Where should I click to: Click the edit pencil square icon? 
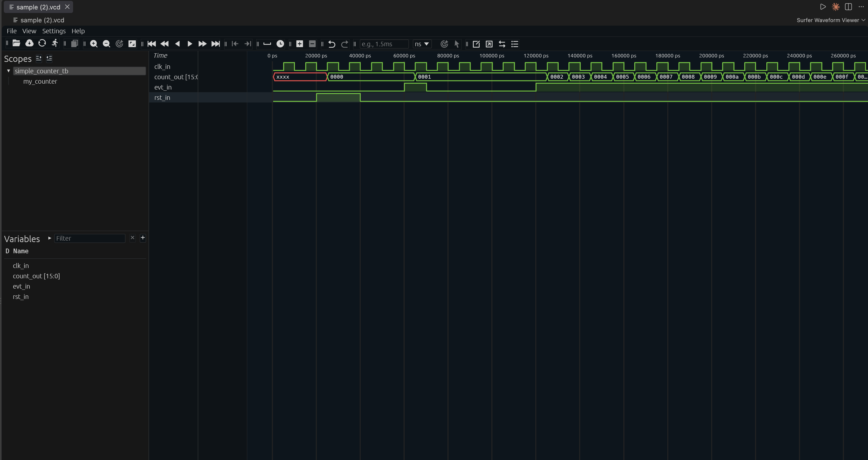[476, 44]
